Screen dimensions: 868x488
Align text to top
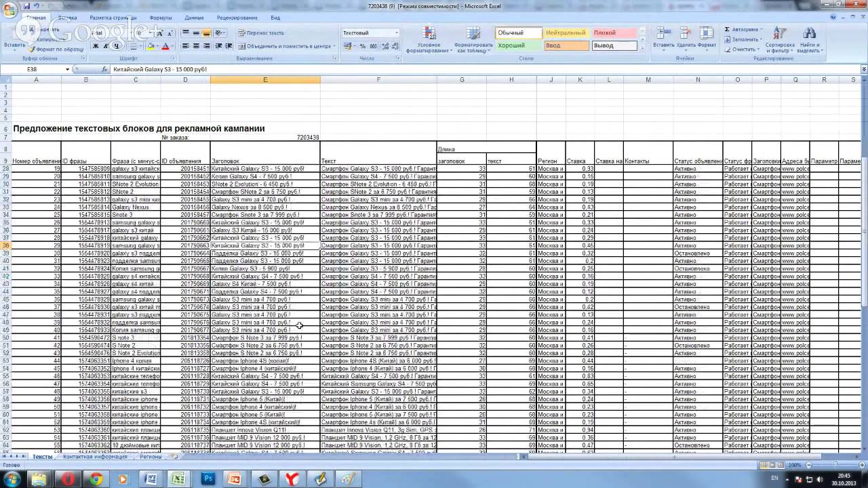[x=186, y=33]
